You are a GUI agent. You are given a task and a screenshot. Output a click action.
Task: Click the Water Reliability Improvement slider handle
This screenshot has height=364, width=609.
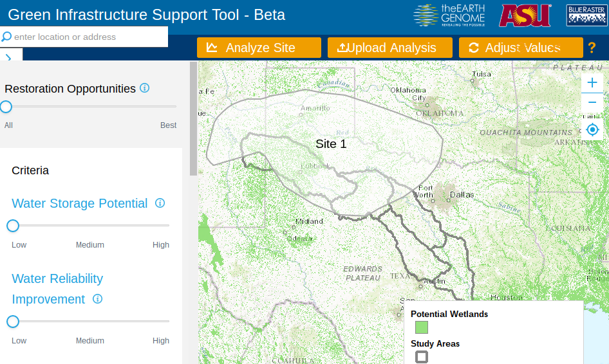point(13,322)
